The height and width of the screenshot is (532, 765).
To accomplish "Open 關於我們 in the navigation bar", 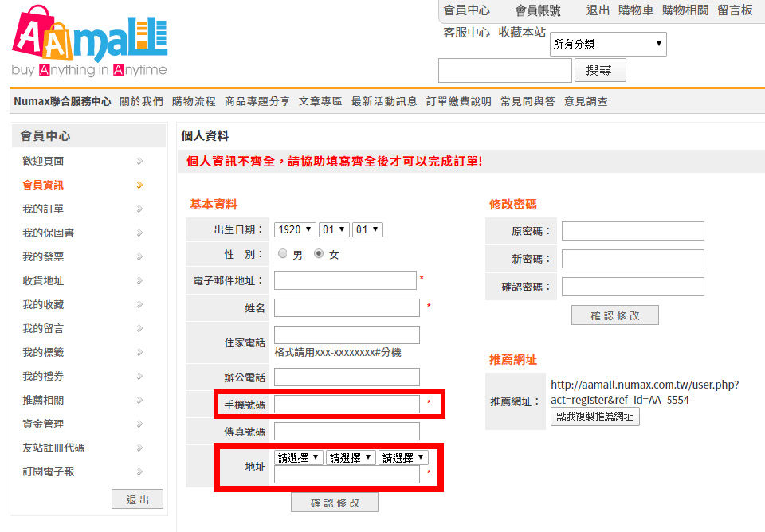I will click(142, 101).
